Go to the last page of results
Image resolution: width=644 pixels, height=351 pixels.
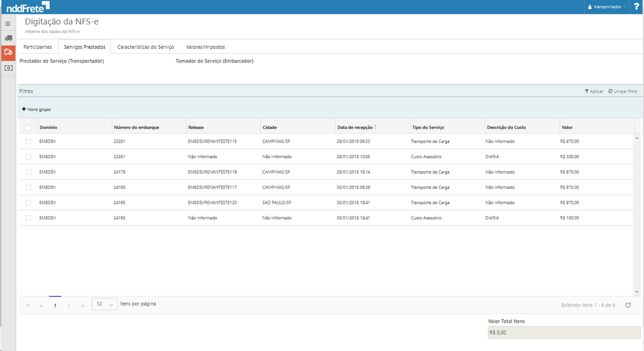(x=82, y=305)
